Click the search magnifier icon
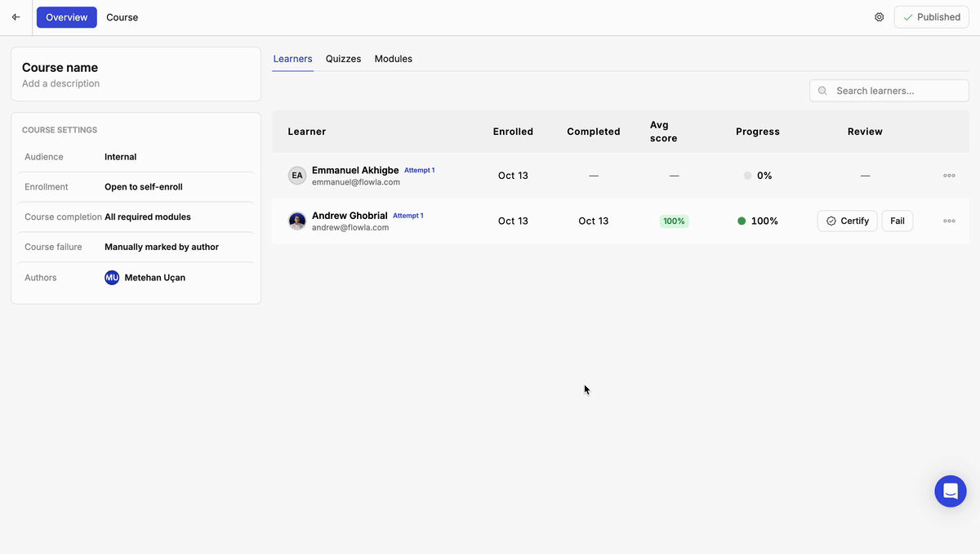The width and height of the screenshot is (980, 554). coord(822,91)
